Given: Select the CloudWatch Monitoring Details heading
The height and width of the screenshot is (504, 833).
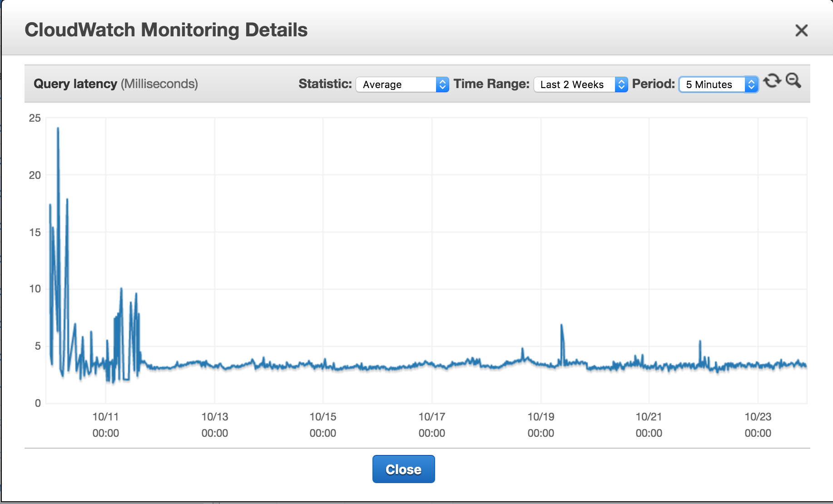Looking at the screenshot, I should pos(166,30).
